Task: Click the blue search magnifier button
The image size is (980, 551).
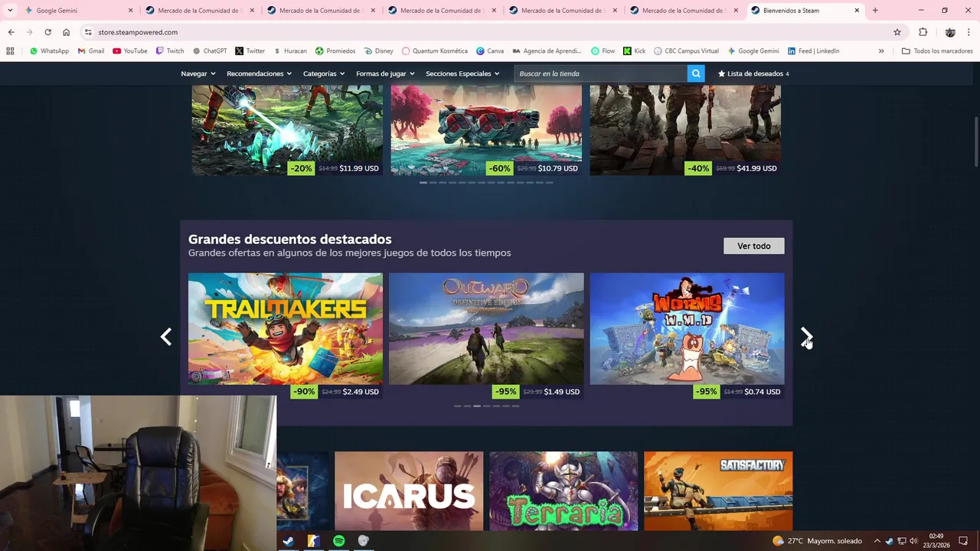Action: pyautogui.click(x=695, y=73)
